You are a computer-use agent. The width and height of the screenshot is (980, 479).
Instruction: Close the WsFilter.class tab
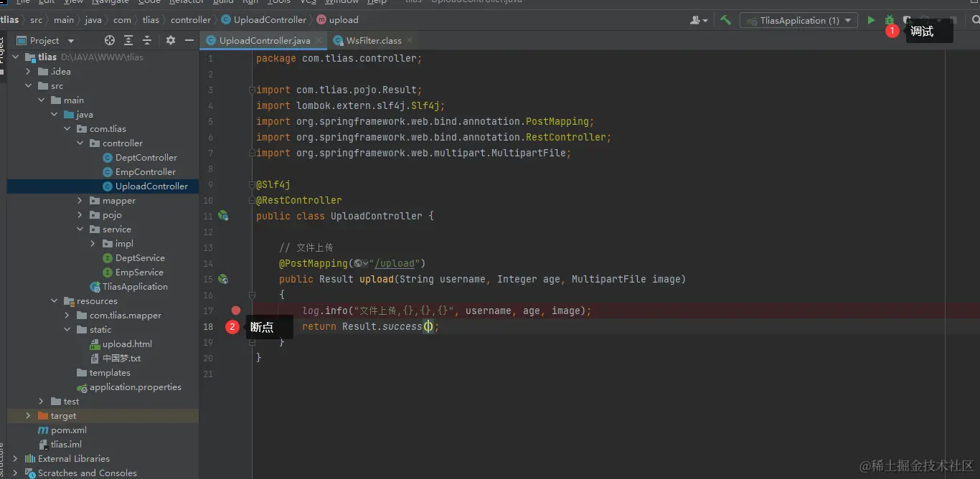pyautogui.click(x=410, y=41)
